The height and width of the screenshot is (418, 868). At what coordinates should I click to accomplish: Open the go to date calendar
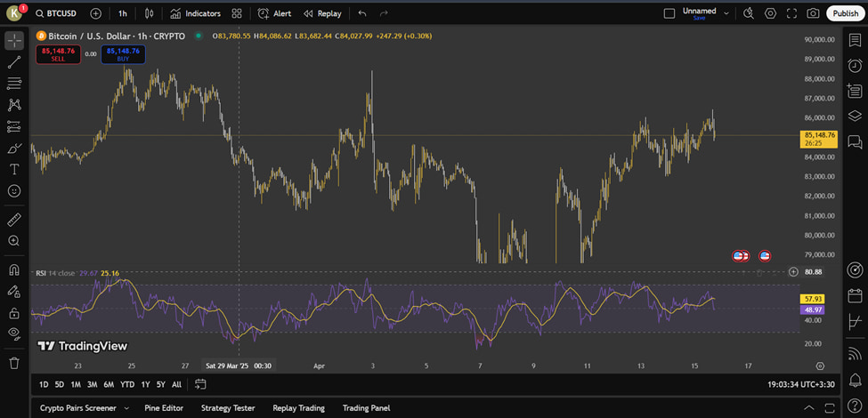200,384
